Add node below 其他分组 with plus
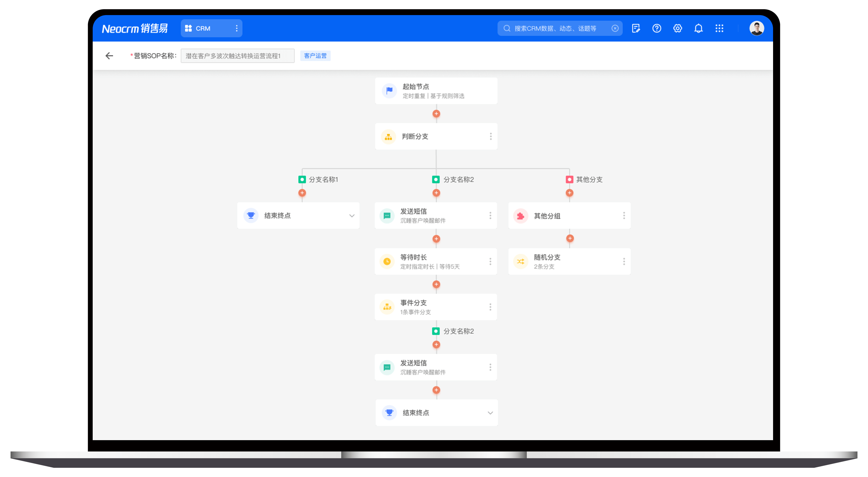 click(570, 238)
